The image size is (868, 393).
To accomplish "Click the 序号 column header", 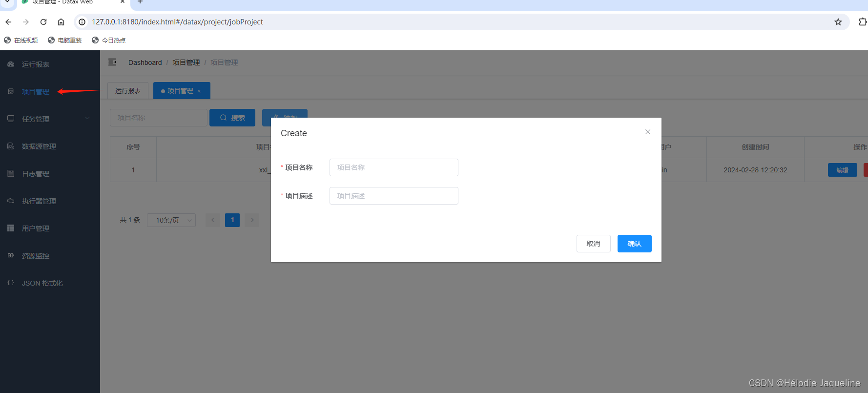I will point(133,147).
